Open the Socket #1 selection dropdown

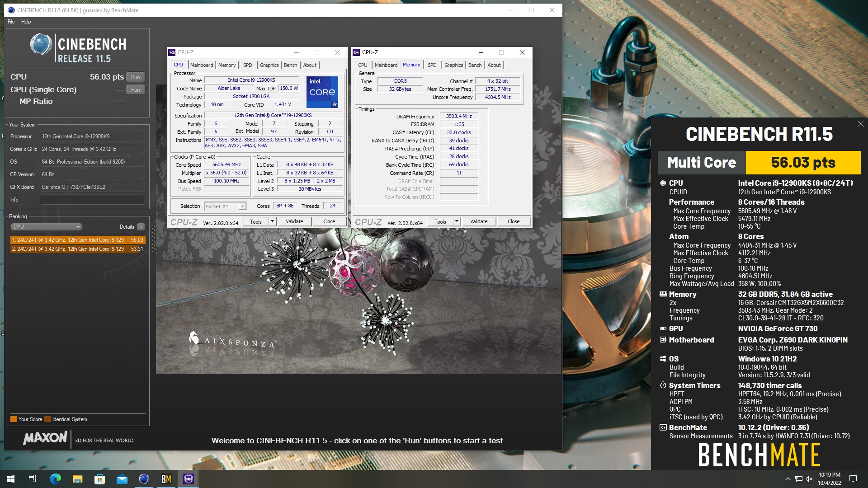225,206
